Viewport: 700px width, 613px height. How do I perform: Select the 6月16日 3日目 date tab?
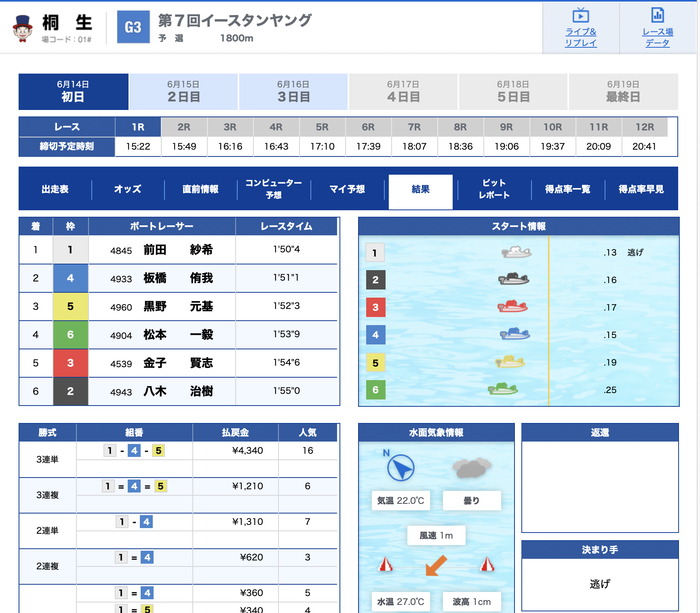click(x=293, y=92)
